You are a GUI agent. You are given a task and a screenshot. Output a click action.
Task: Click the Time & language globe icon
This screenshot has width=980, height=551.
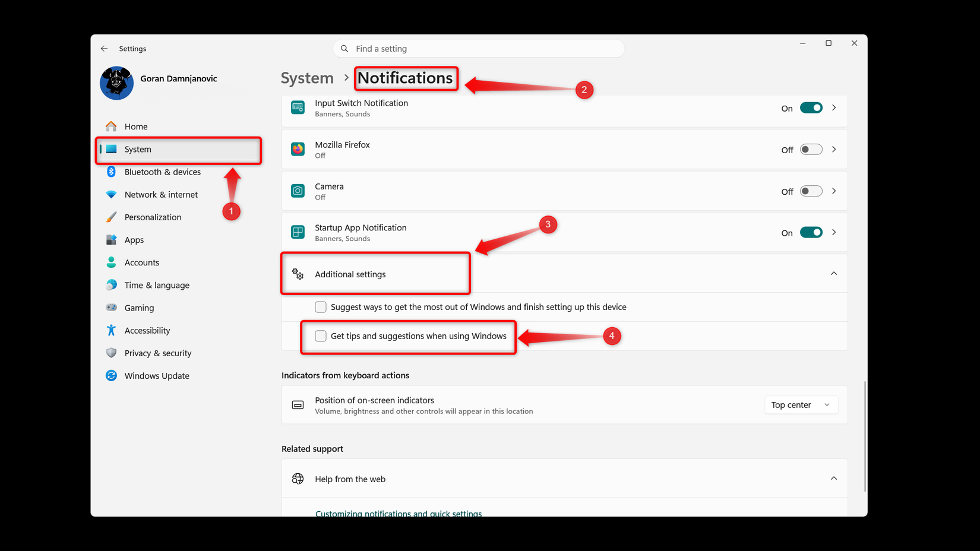coord(111,285)
